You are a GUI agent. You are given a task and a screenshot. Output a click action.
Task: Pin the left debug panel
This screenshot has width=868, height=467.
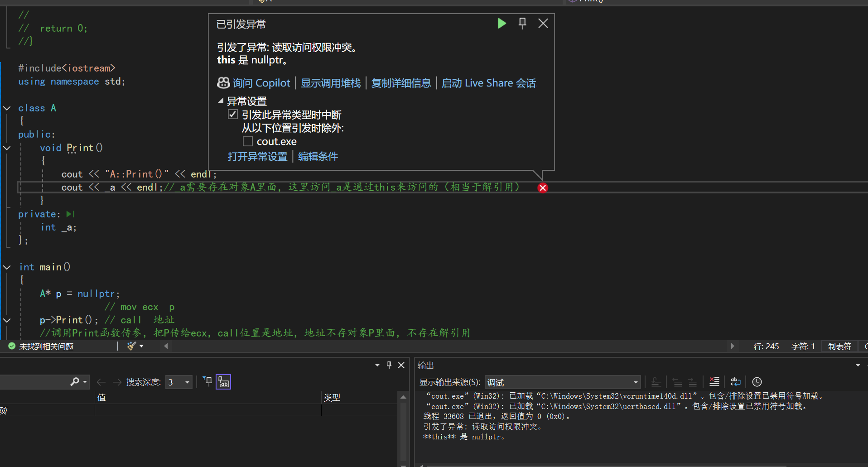(x=389, y=365)
